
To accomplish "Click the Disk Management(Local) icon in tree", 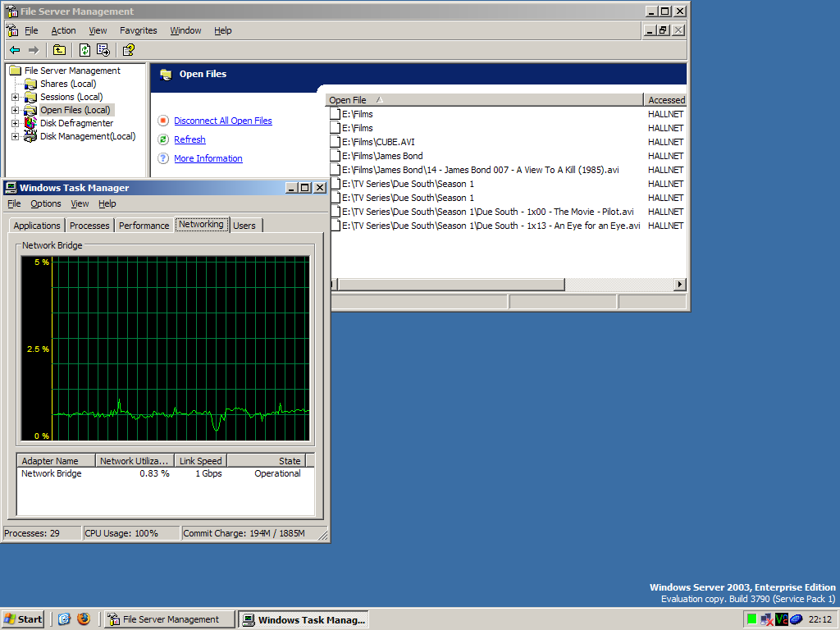I will (31, 136).
